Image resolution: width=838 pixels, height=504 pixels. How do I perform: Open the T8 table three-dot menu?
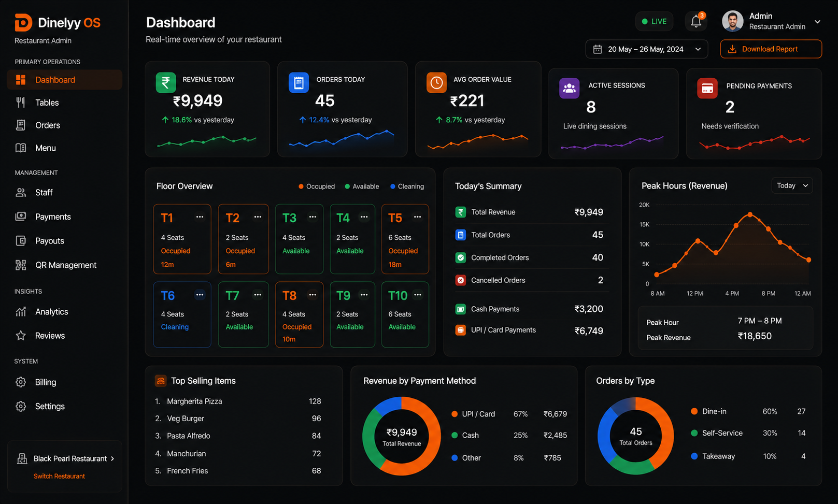313,295
